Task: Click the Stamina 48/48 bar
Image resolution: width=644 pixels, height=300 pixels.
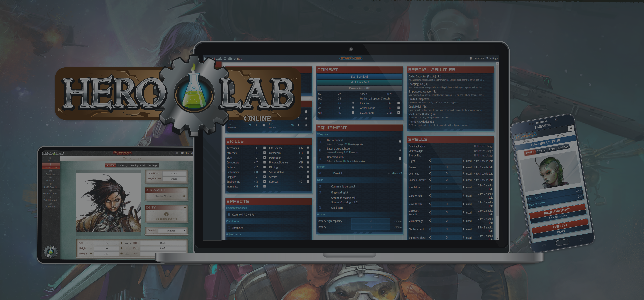Action: point(359,77)
